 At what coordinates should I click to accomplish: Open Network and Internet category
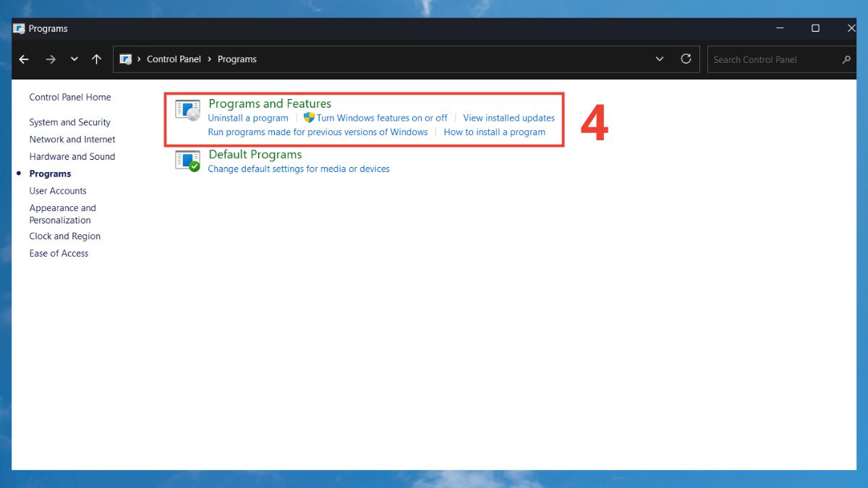point(72,140)
